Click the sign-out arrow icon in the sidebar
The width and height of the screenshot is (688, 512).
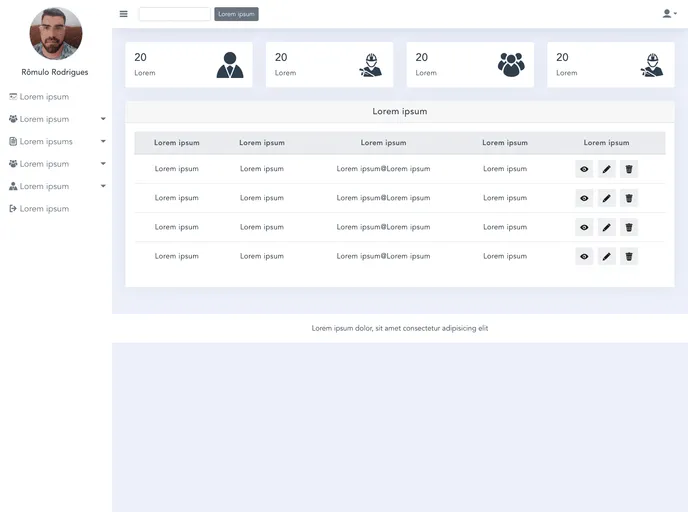pyautogui.click(x=13, y=208)
